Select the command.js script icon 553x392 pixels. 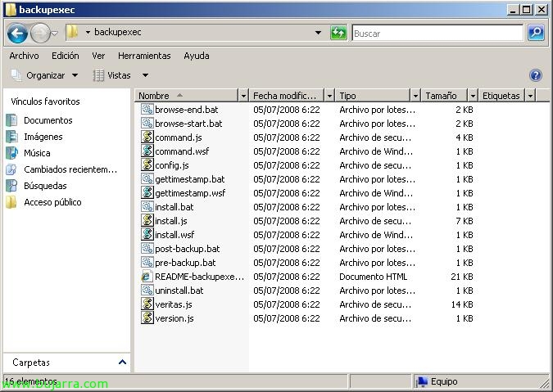(147, 137)
